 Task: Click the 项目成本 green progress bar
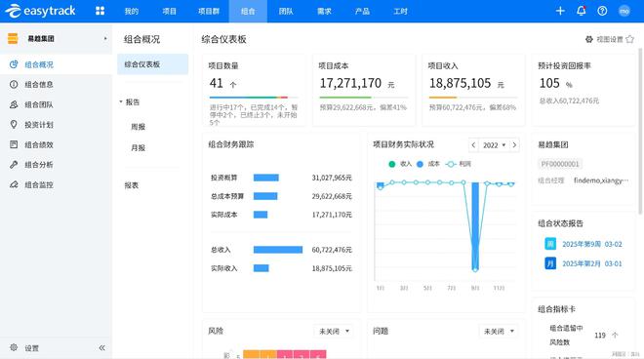pyautogui.click(x=345, y=98)
